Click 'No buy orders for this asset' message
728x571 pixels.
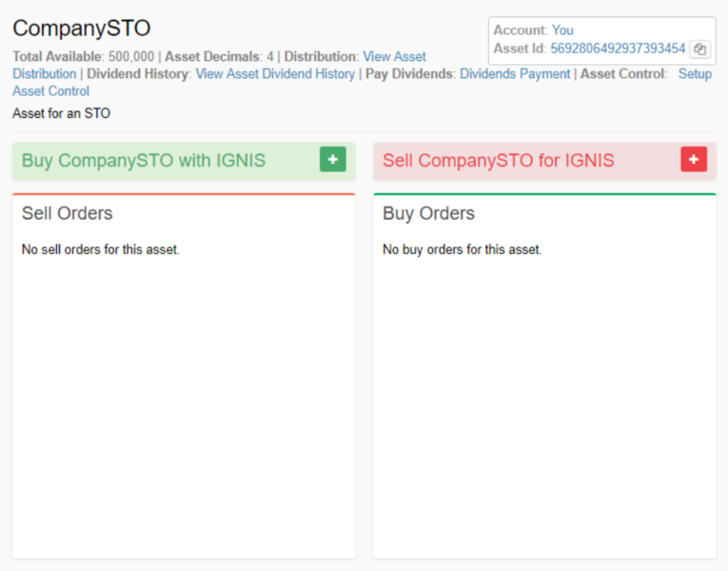(x=462, y=250)
